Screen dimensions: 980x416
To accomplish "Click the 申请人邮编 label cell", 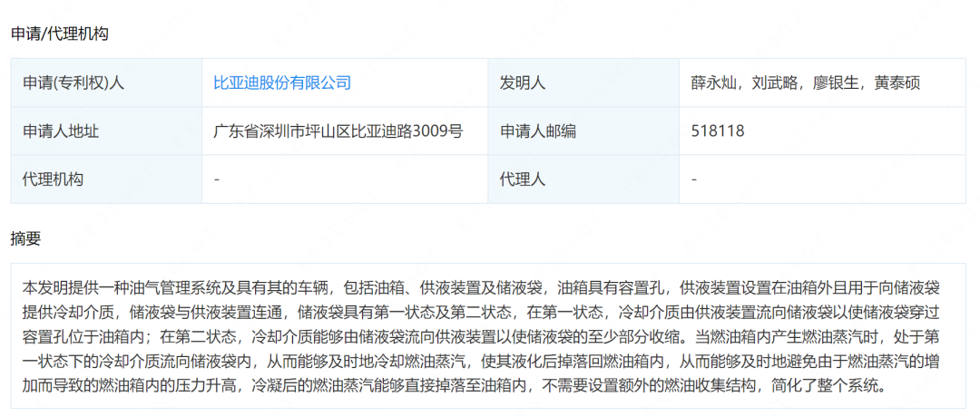I will click(537, 131).
